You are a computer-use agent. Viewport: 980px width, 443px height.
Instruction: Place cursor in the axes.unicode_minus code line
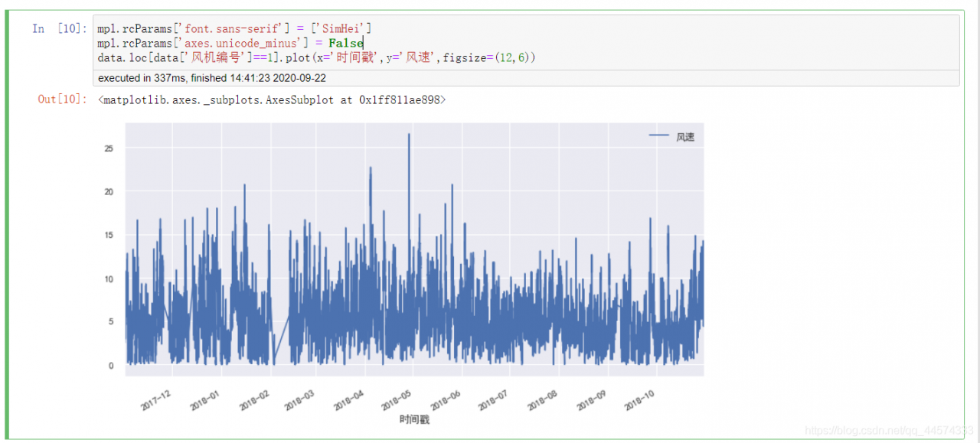(230, 43)
